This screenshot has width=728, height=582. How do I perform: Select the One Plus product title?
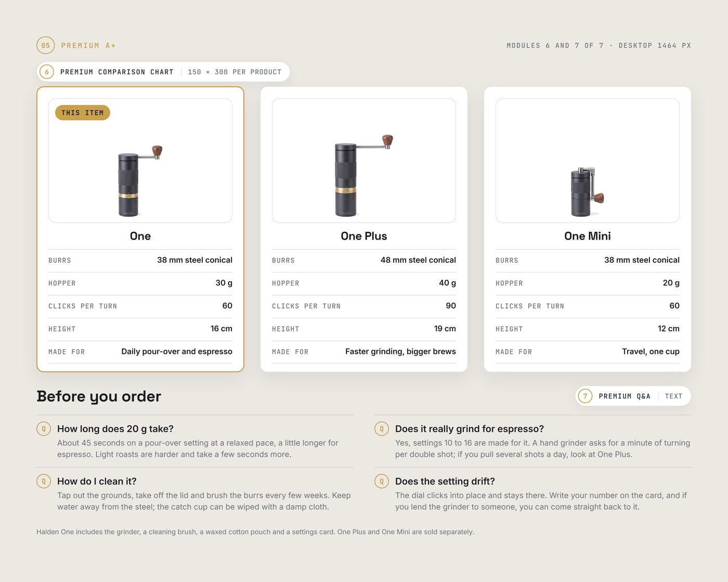point(364,236)
